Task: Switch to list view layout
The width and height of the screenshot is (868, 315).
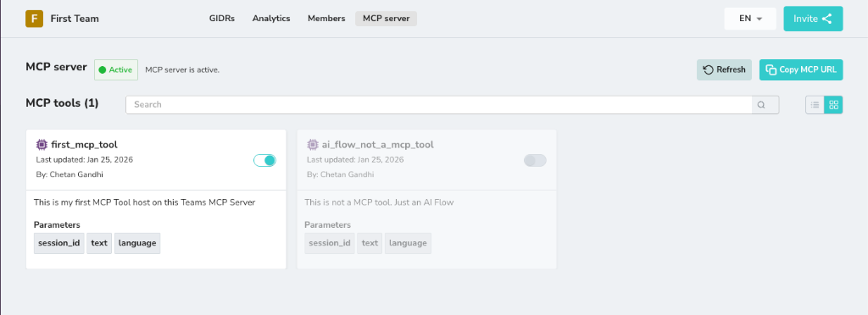Action: pos(815,104)
